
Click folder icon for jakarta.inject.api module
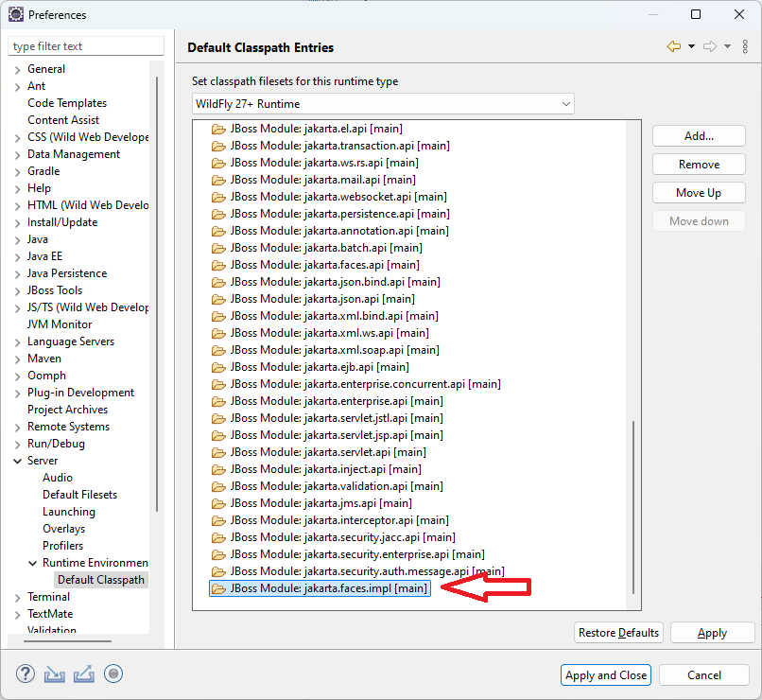click(x=218, y=469)
